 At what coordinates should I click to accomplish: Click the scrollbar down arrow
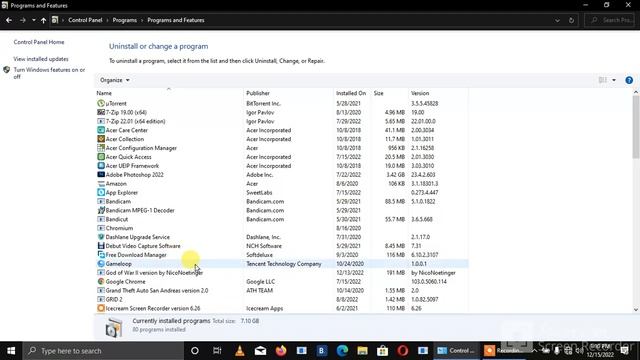pos(636,309)
